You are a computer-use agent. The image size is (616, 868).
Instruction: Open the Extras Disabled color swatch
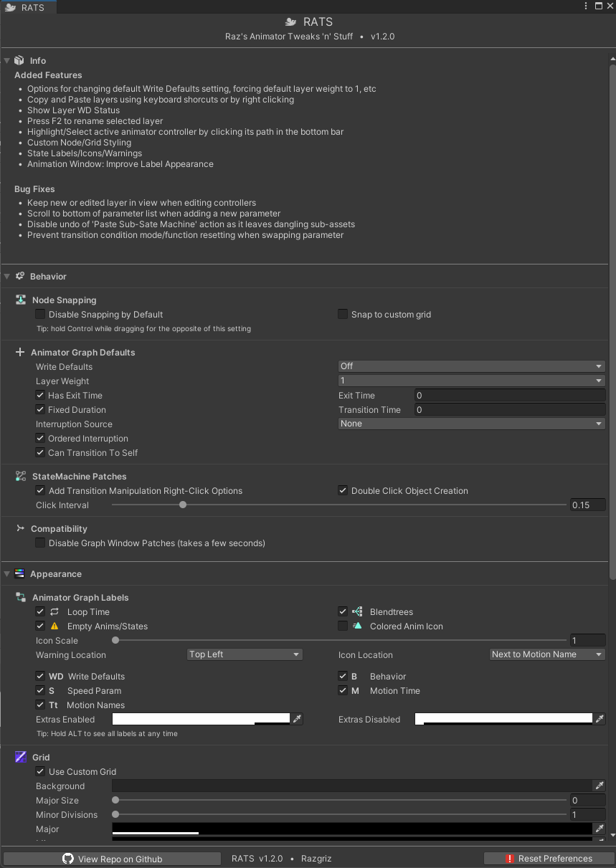pos(503,718)
